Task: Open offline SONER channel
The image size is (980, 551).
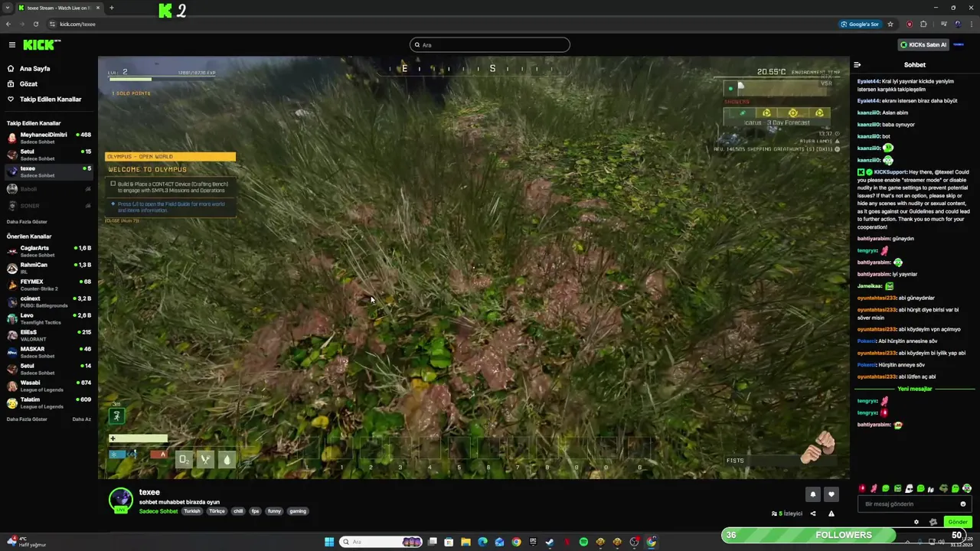Action: tap(49, 206)
